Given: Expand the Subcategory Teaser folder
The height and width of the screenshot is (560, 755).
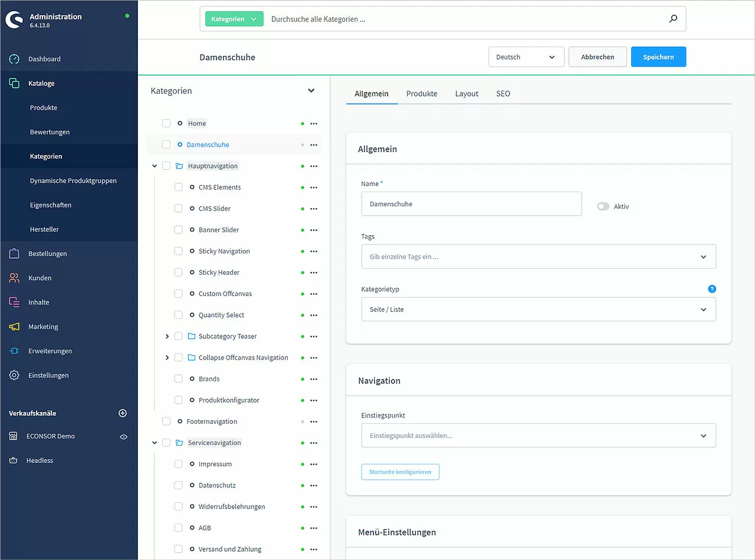Looking at the screenshot, I should pos(167,336).
